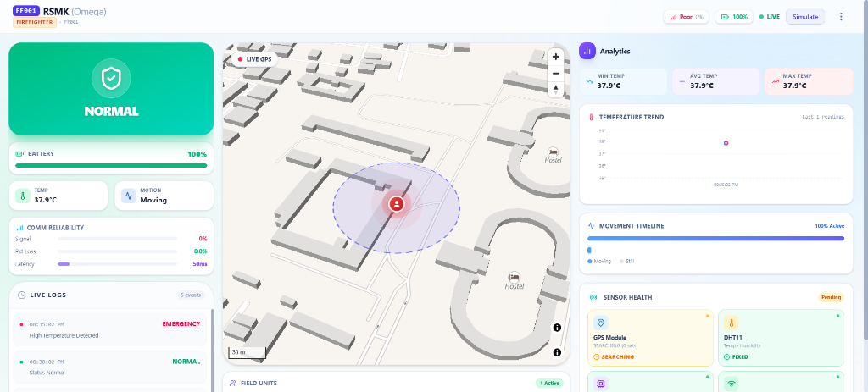Click the thermometer icon in TEMP card
The image size is (868, 392).
[x=23, y=196]
